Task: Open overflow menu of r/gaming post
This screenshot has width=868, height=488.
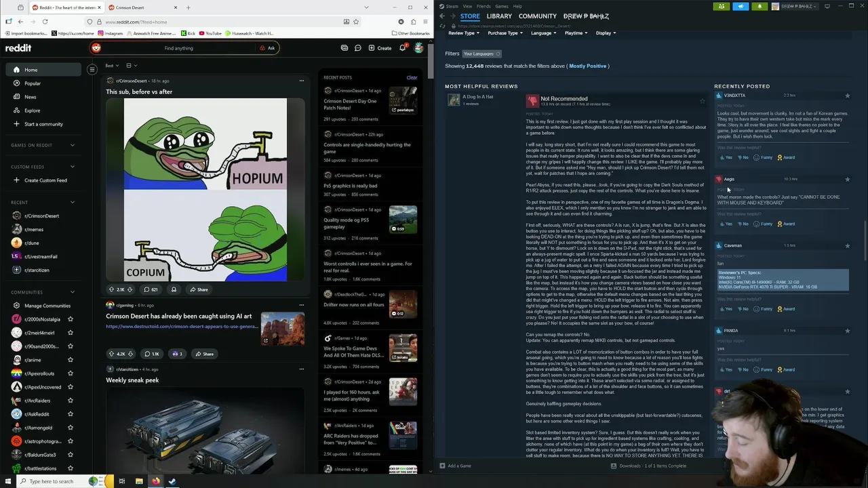Action: coord(302,305)
